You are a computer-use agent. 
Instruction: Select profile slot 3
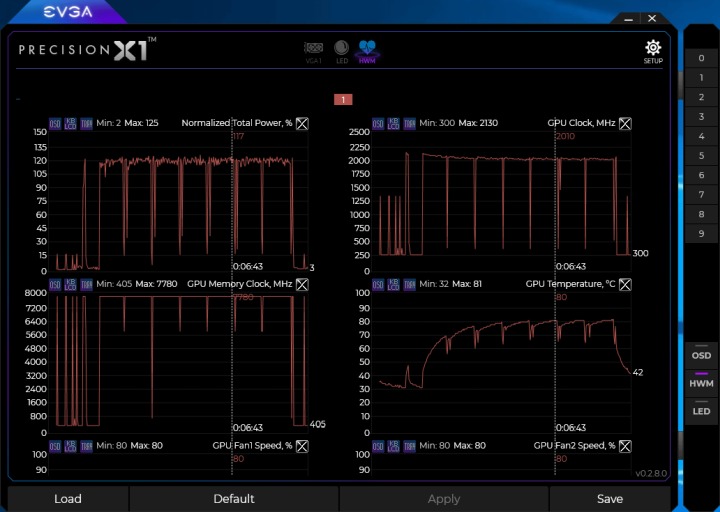point(701,117)
